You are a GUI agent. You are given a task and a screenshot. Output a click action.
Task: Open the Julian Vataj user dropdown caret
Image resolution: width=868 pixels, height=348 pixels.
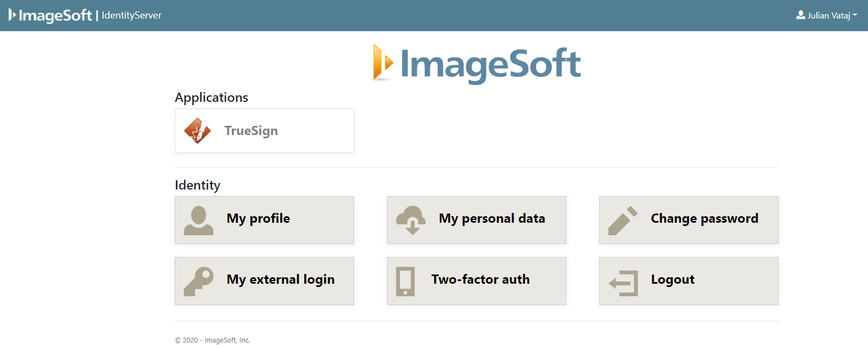coord(855,15)
